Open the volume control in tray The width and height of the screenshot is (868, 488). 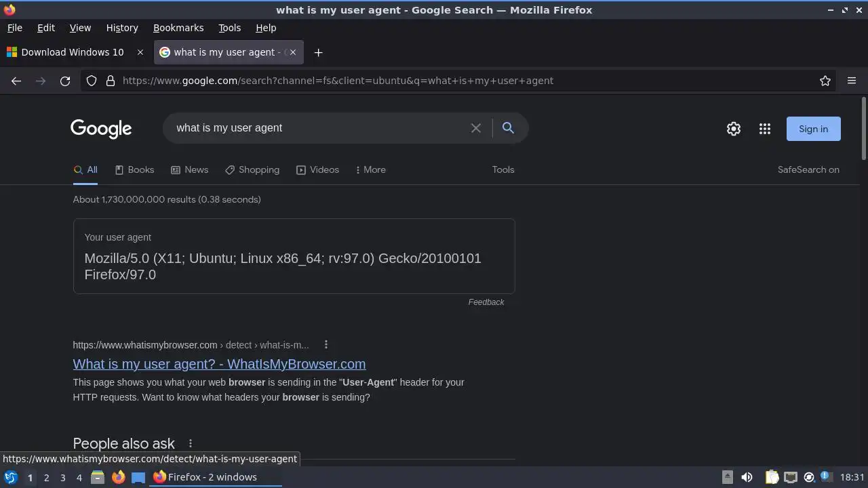coord(747,477)
